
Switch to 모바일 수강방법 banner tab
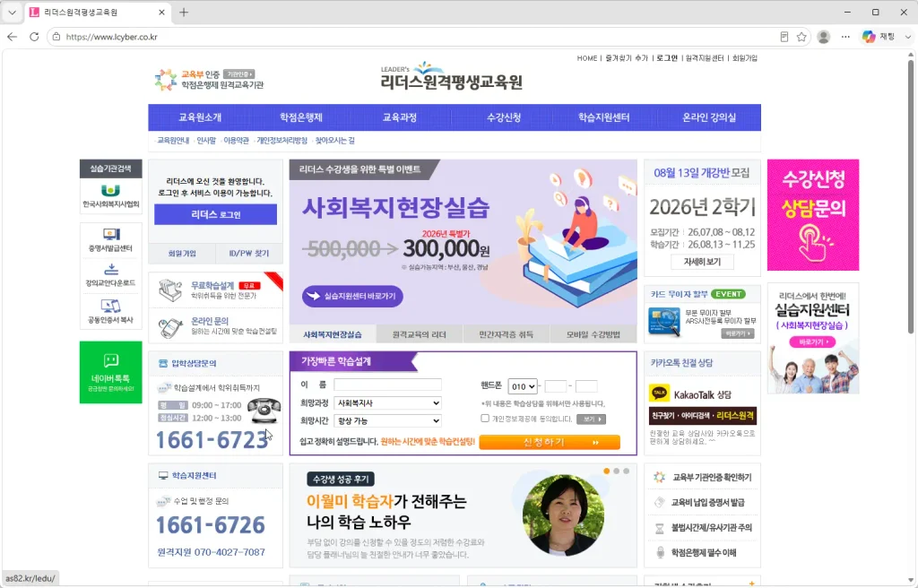593,334
